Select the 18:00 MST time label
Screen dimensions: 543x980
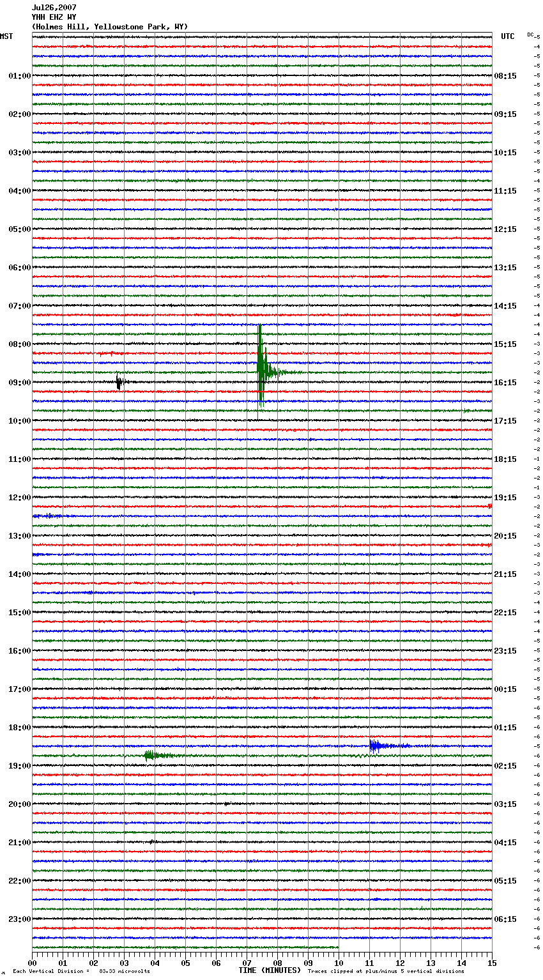[x=20, y=728]
